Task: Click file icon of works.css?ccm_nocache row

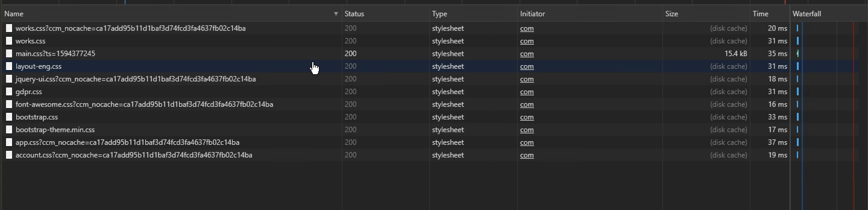Action: [x=9, y=28]
